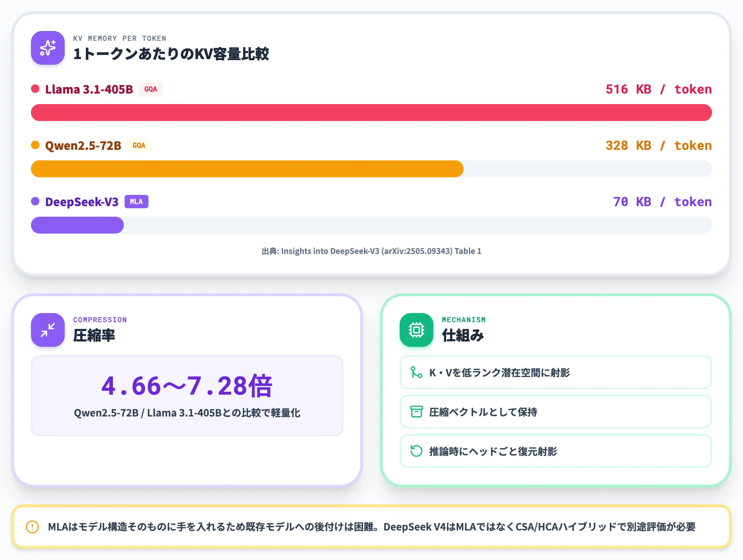Click the red Llama 516 KB bar
This screenshot has width=743, height=560.
(371, 113)
